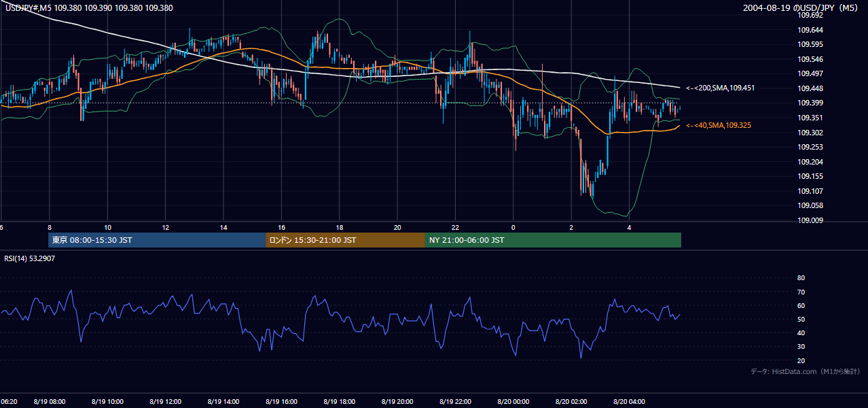Click the 8/20 04:00 bottom date label
This screenshot has width=868, height=408.
(x=630, y=402)
